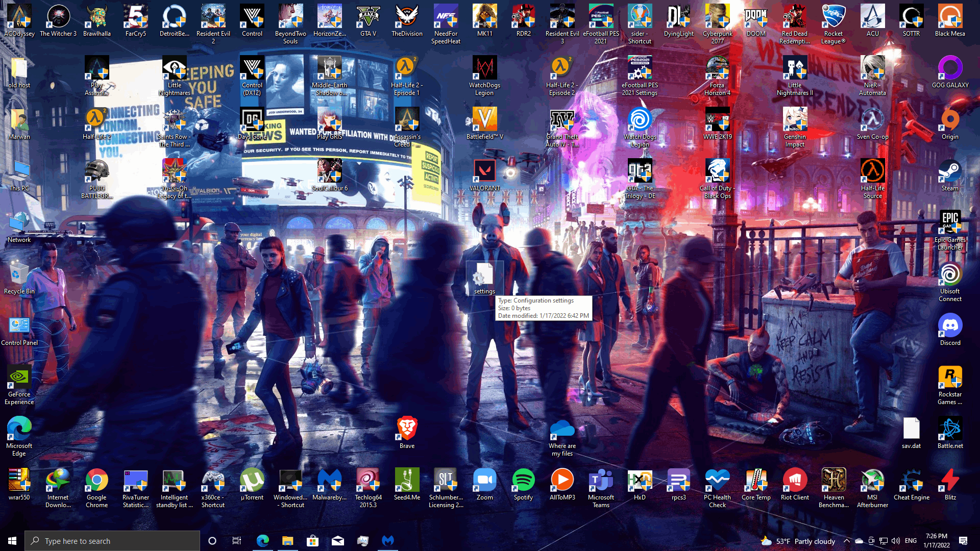Select the Core Temp shortcut
Image resolution: width=980 pixels, height=551 pixels.
756,484
